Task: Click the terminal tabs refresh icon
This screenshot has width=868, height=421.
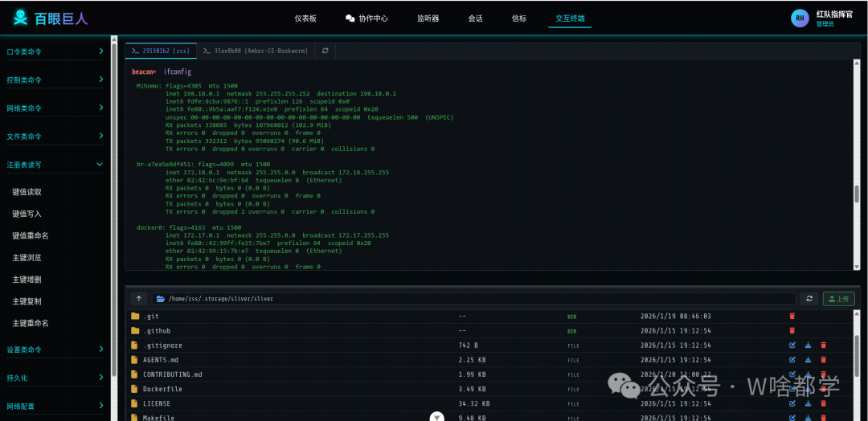Action: pyautogui.click(x=325, y=51)
